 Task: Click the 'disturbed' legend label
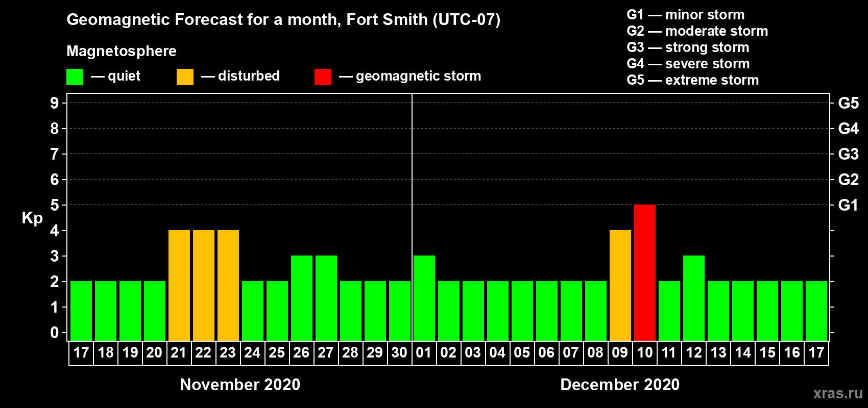click(x=249, y=76)
